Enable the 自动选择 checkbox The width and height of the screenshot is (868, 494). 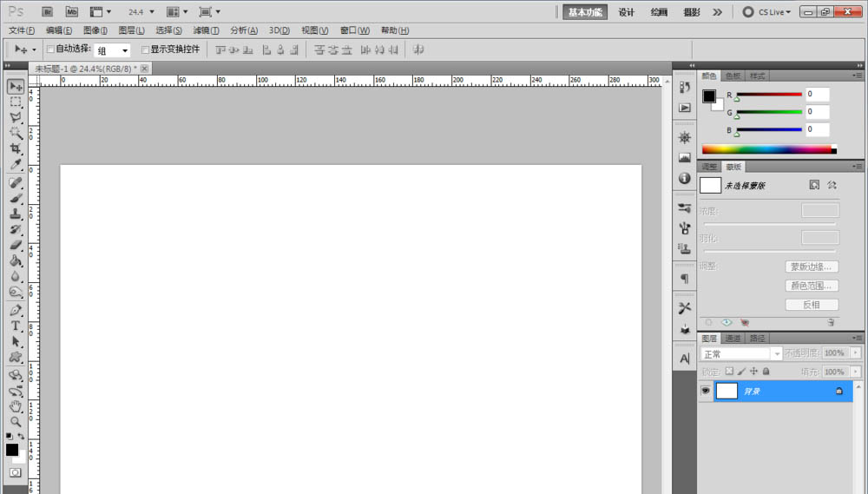(50, 49)
